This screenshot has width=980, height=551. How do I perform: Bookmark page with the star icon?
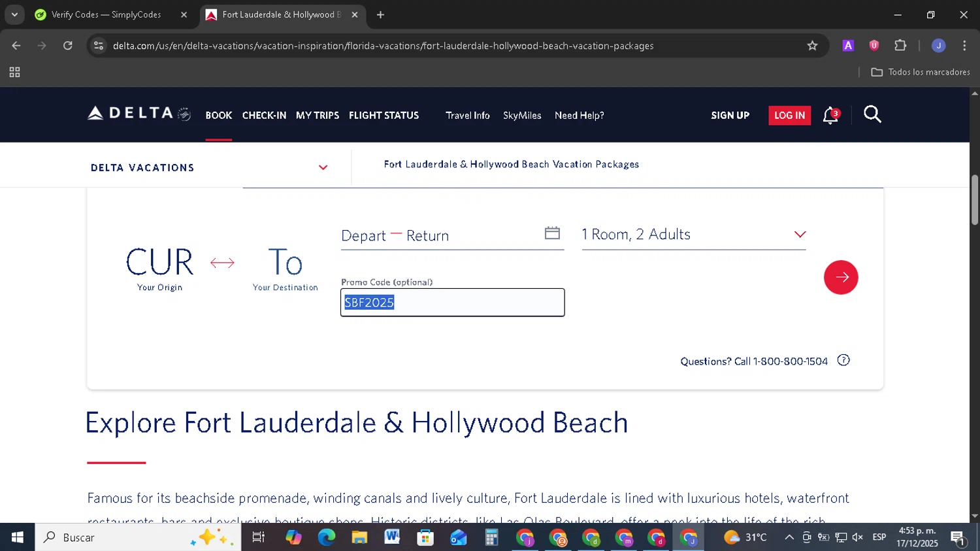(x=812, y=46)
